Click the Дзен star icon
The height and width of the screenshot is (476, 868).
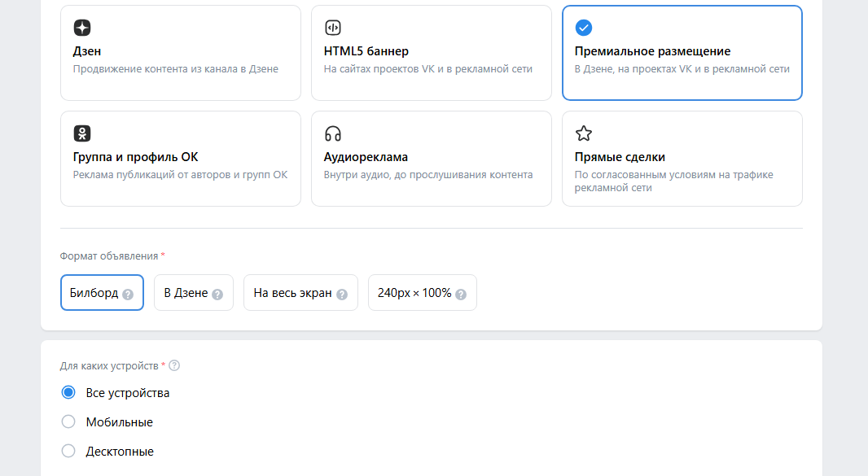82,28
